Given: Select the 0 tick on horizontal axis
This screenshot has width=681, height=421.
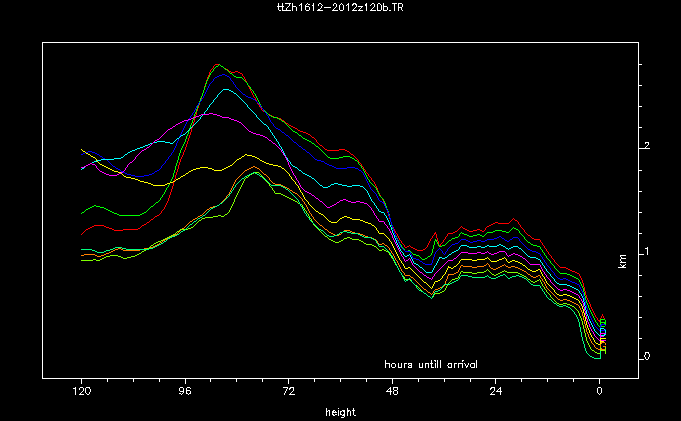Looking at the screenshot, I should [x=599, y=391].
